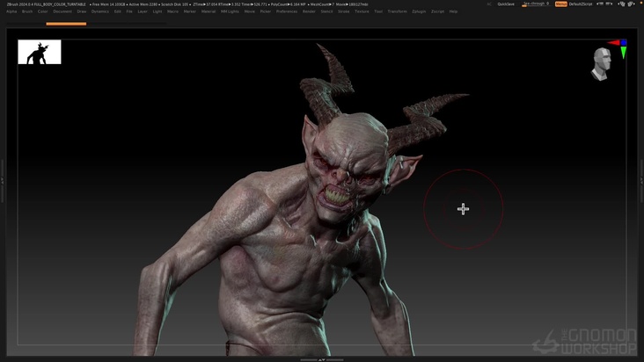Open the Light menu
644x362 pixels.
coord(157,11)
